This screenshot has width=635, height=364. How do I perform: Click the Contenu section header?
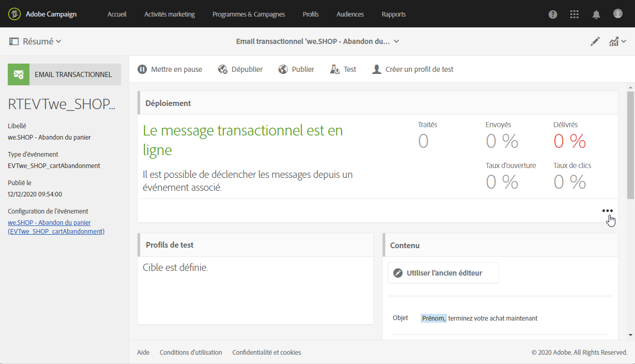[500, 245]
